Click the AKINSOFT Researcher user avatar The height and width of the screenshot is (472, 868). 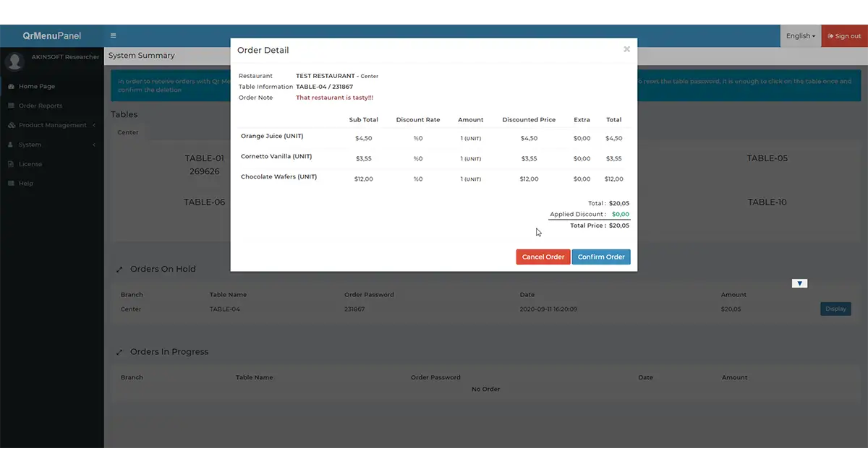coord(14,61)
